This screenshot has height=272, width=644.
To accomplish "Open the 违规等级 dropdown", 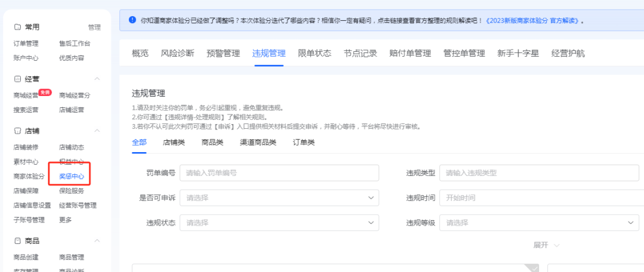I will 539,223.
